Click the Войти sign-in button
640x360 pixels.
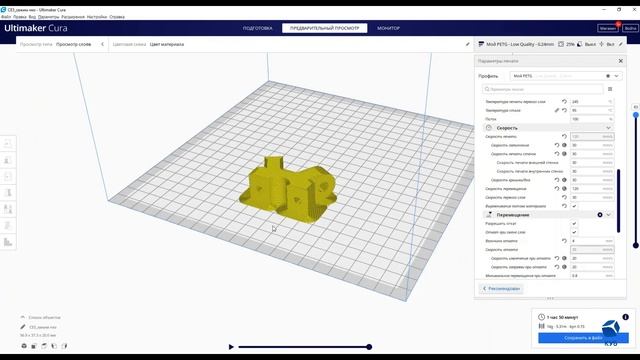[630, 28]
